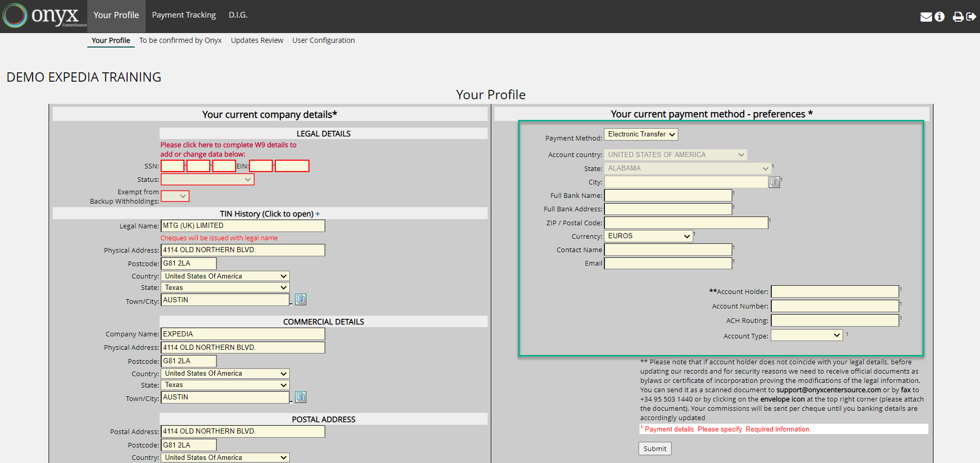This screenshot has height=463, width=980.
Task: Open legal details Country dropdown
Action: (x=225, y=276)
